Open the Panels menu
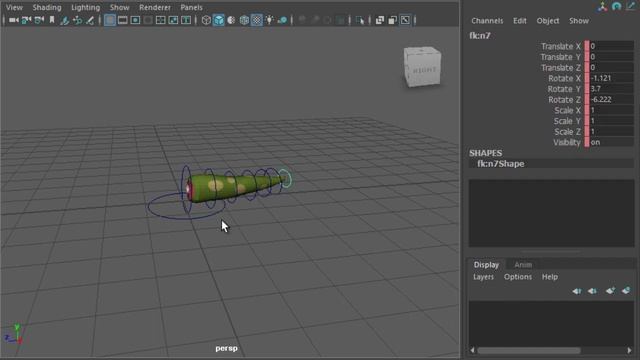Screen dimensions: 640x360 (x=191, y=7)
